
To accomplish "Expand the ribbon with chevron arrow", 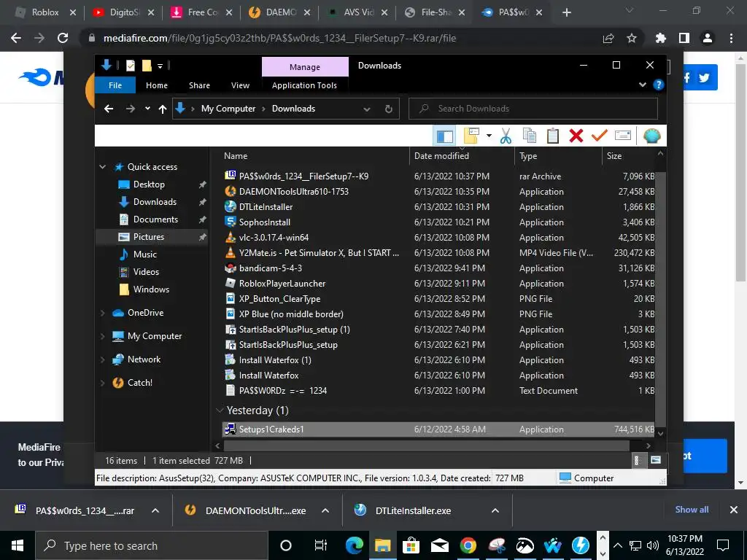I will [x=643, y=85].
